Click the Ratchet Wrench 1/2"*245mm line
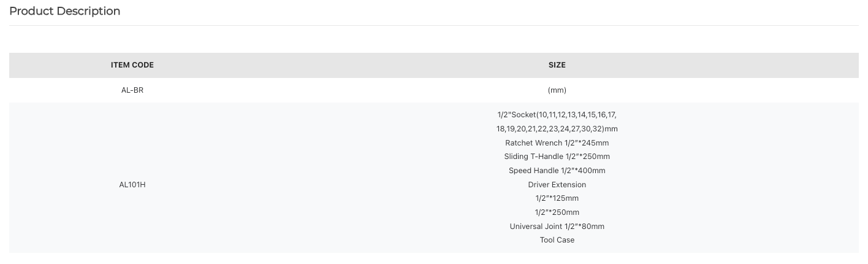Image resolution: width=868 pixels, height=264 pixels. pos(557,143)
